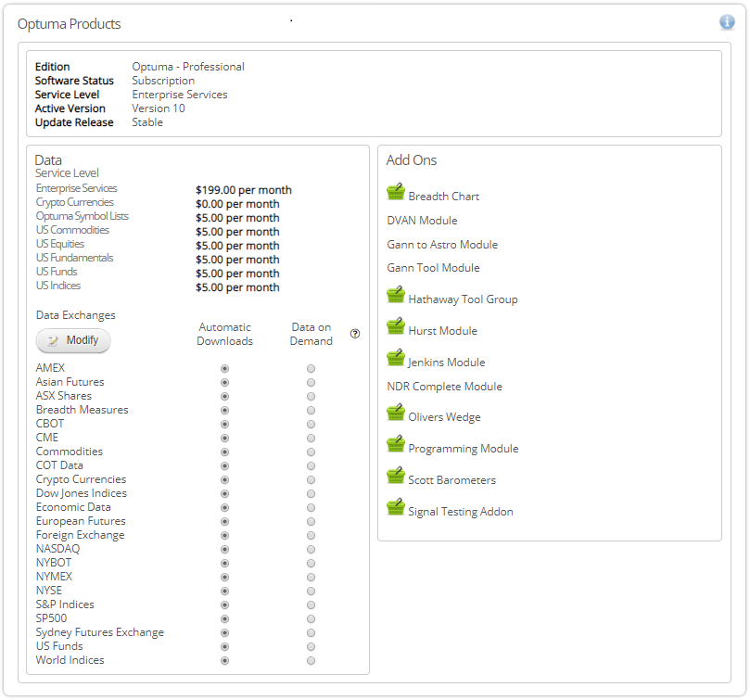The width and height of the screenshot is (750, 700).
Task: Click the Gann Tool Module entry
Action: (x=433, y=268)
